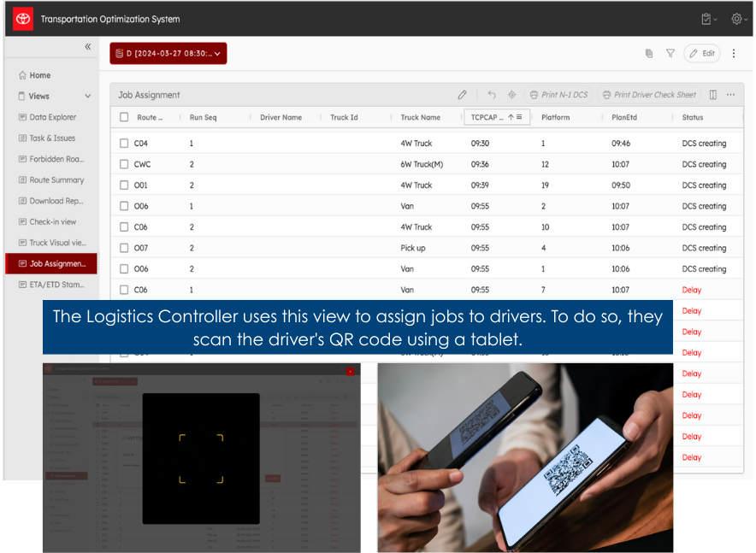The height and width of the screenshot is (553, 756).
Task: Check the box for route O01
Action: (x=124, y=185)
